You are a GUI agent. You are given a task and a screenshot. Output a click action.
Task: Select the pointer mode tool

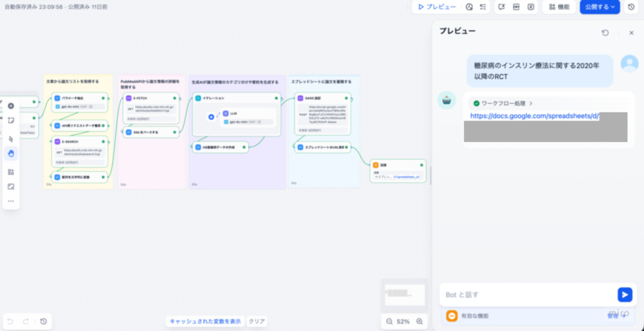(x=11, y=139)
